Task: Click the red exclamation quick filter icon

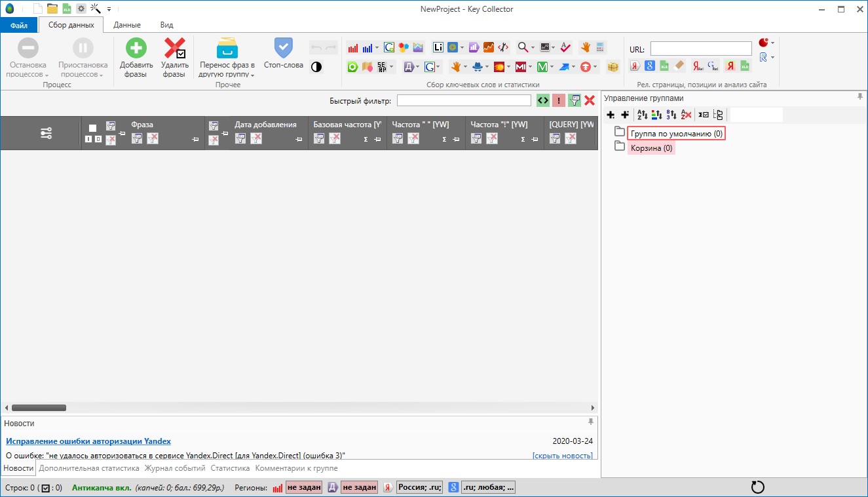Action: click(x=558, y=100)
